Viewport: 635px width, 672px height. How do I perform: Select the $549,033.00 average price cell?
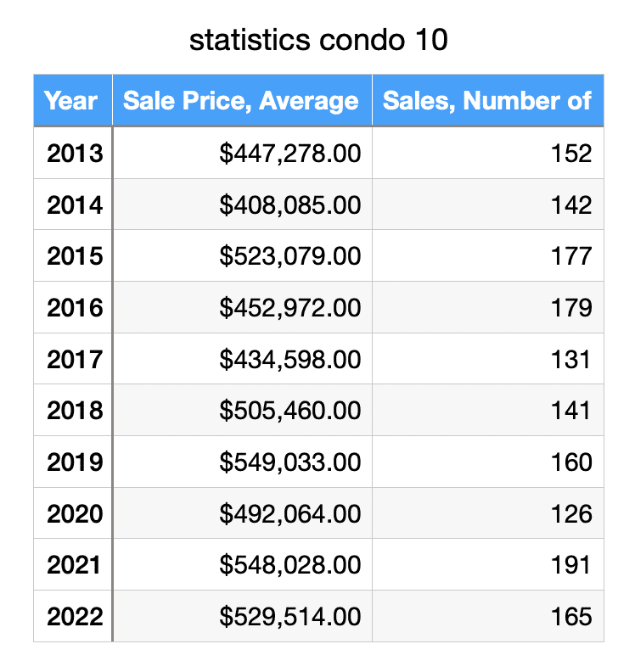(289, 462)
